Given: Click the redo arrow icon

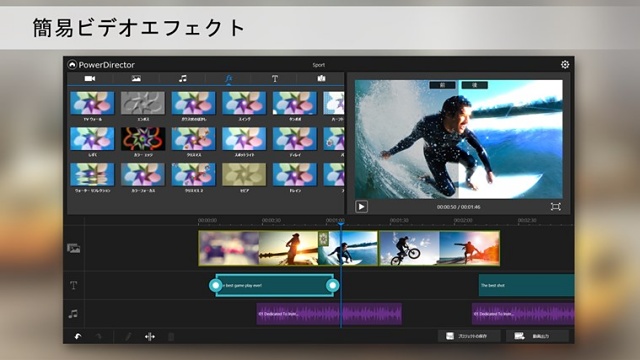Looking at the screenshot, I should [98, 336].
